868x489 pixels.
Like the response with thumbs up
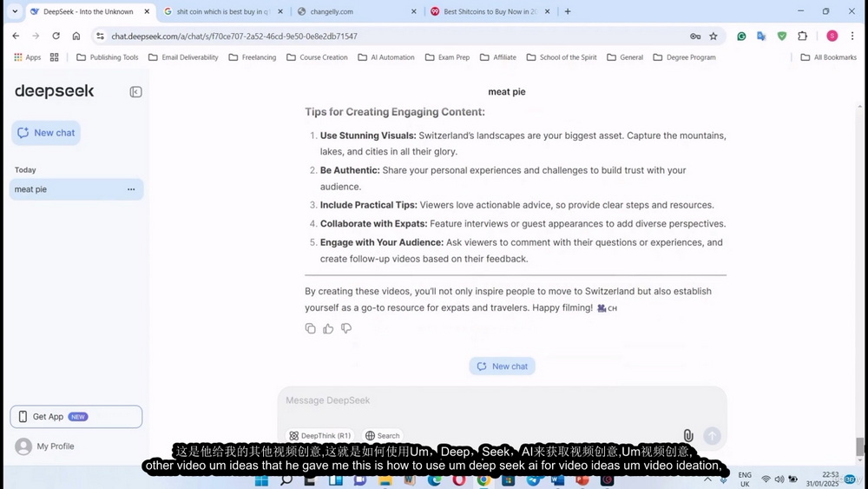pos(328,328)
